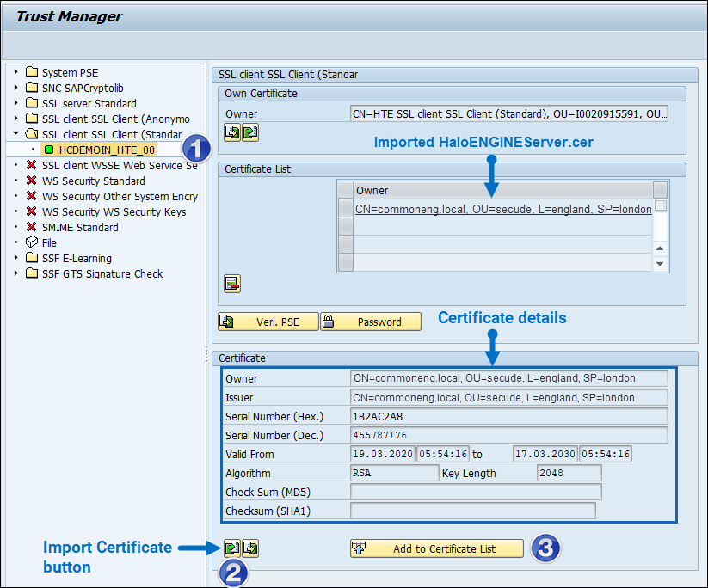
Task: Open CN=commoneng.local entry in Certificate List
Action: coord(503,210)
